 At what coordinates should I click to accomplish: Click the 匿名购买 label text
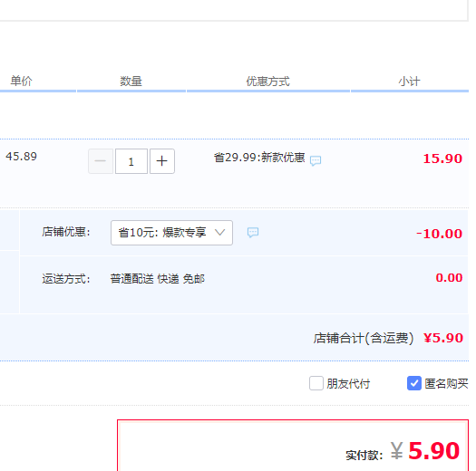click(446, 384)
